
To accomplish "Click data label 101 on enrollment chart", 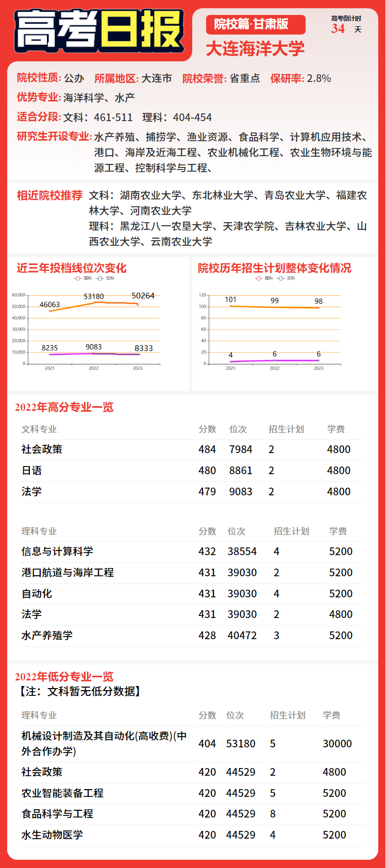I will tap(230, 299).
